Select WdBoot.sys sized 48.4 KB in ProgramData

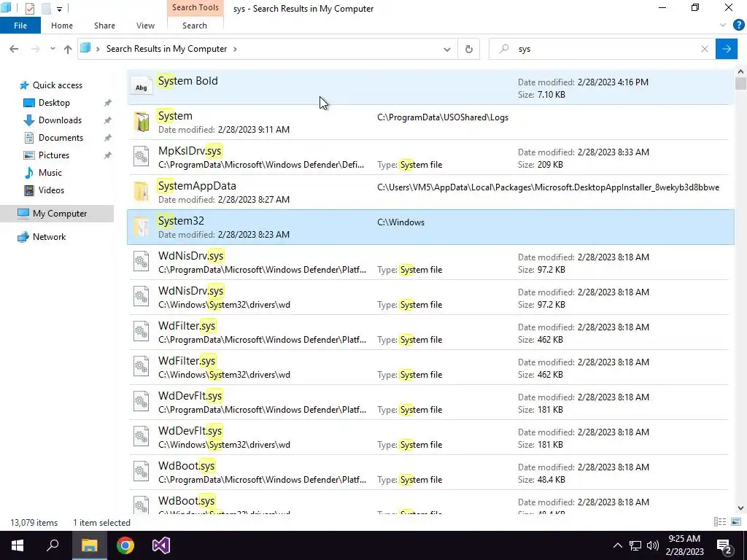[x=430, y=472]
